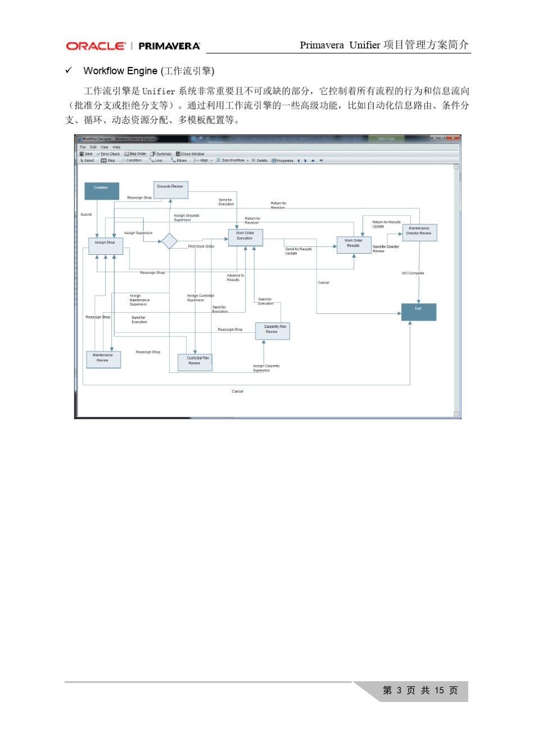Choose the Select pointer tool
The image size is (534, 756).
coord(88,160)
